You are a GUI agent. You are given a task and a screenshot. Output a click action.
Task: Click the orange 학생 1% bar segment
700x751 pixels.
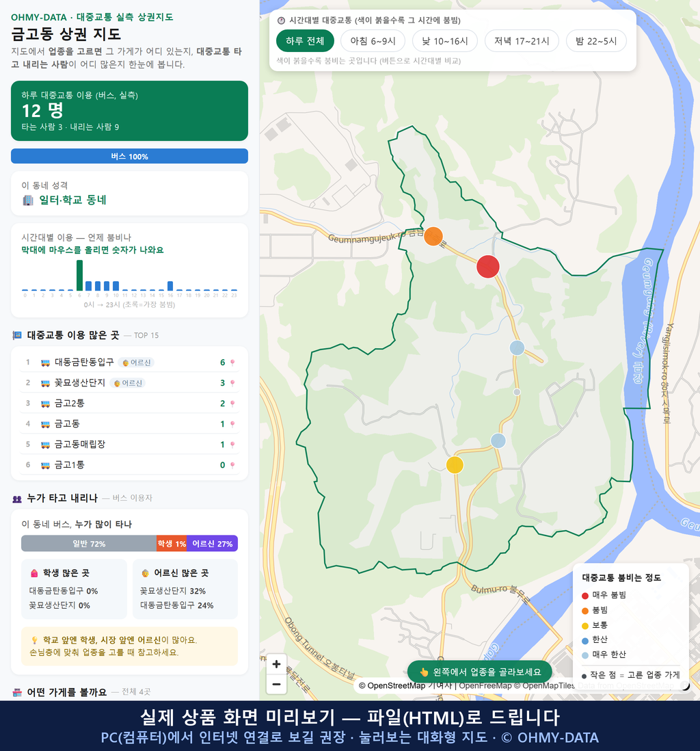click(172, 544)
